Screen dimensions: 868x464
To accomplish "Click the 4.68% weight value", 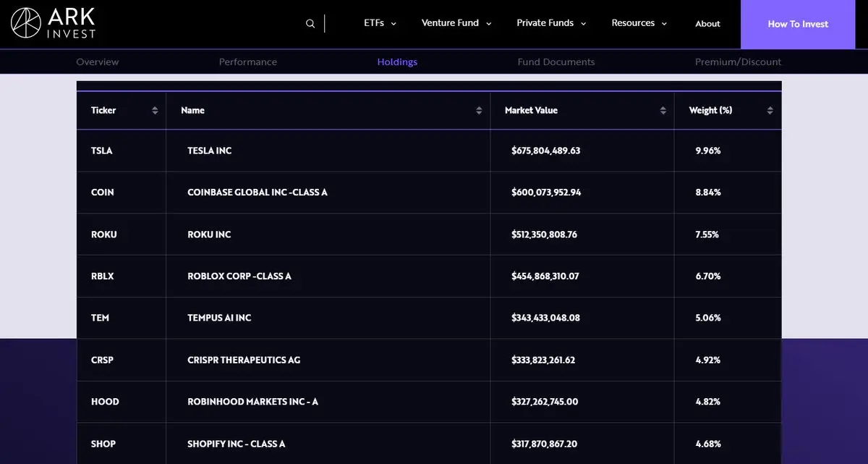I will (x=708, y=444).
